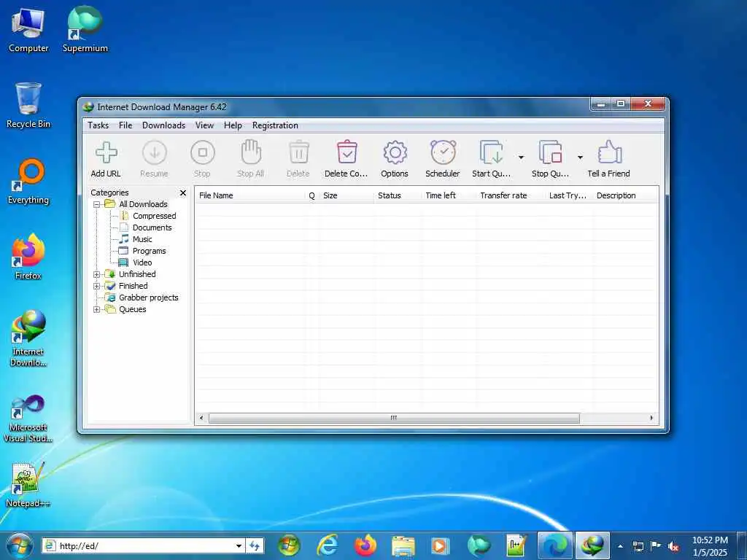Select the Music category
The width and height of the screenshot is (747, 560).
(x=142, y=239)
